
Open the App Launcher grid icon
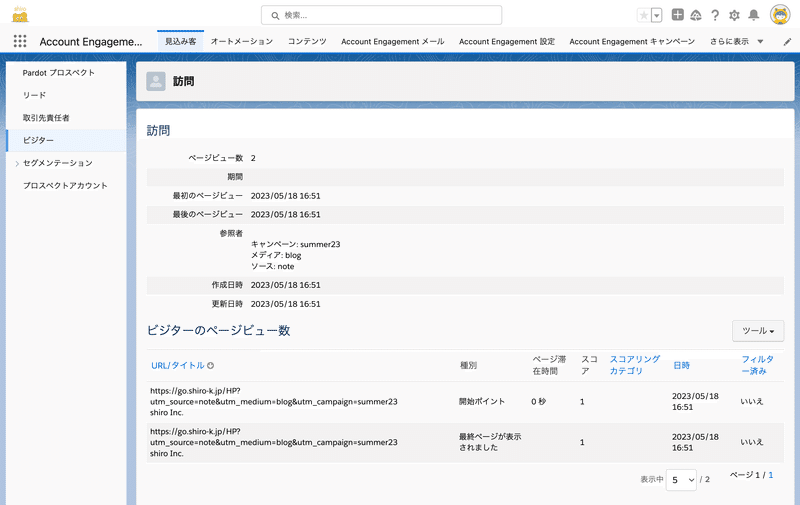(x=20, y=41)
